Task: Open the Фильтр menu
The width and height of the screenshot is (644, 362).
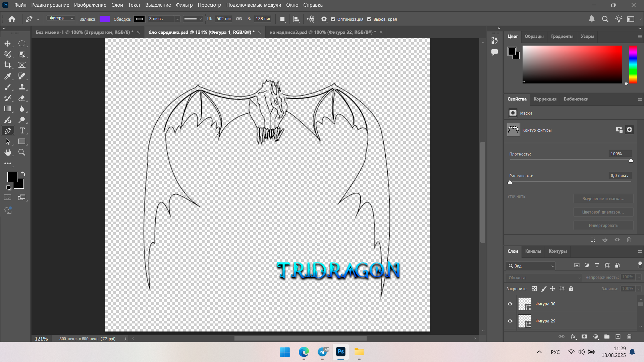Action: (x=184, y=5)
